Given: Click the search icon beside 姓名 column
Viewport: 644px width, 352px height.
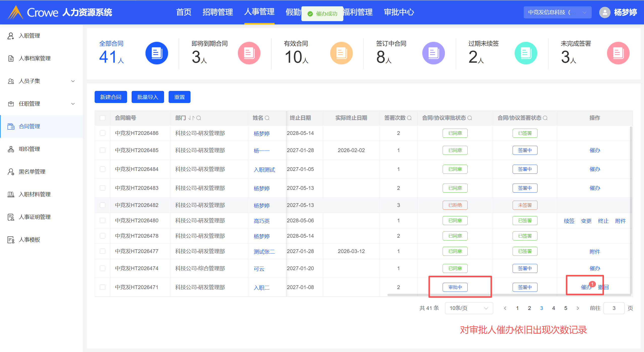Looking at the screenshot, I should click(267, 118).
